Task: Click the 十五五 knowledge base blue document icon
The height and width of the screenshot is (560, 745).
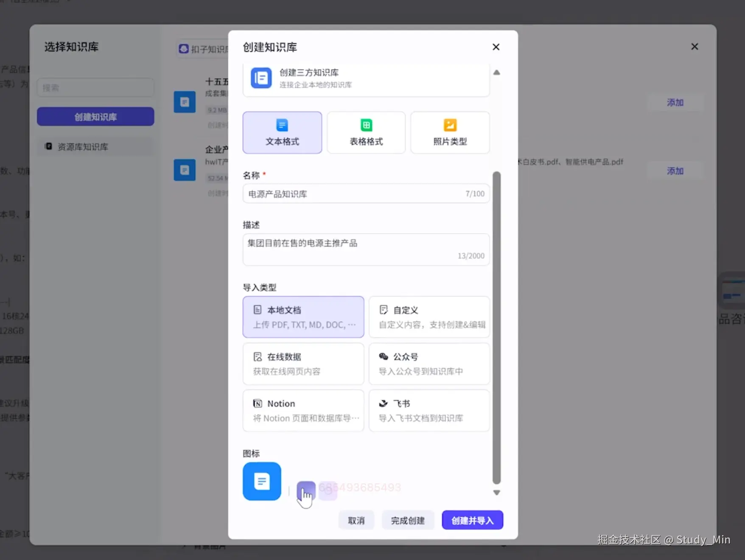Action: coord(185,102)
